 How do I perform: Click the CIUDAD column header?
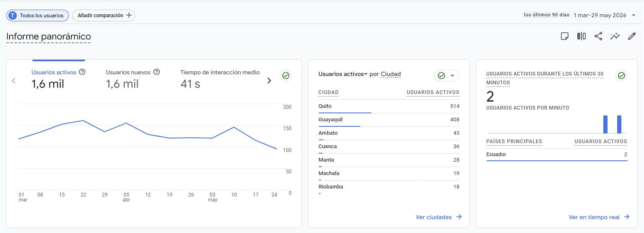tap(329, 92)
